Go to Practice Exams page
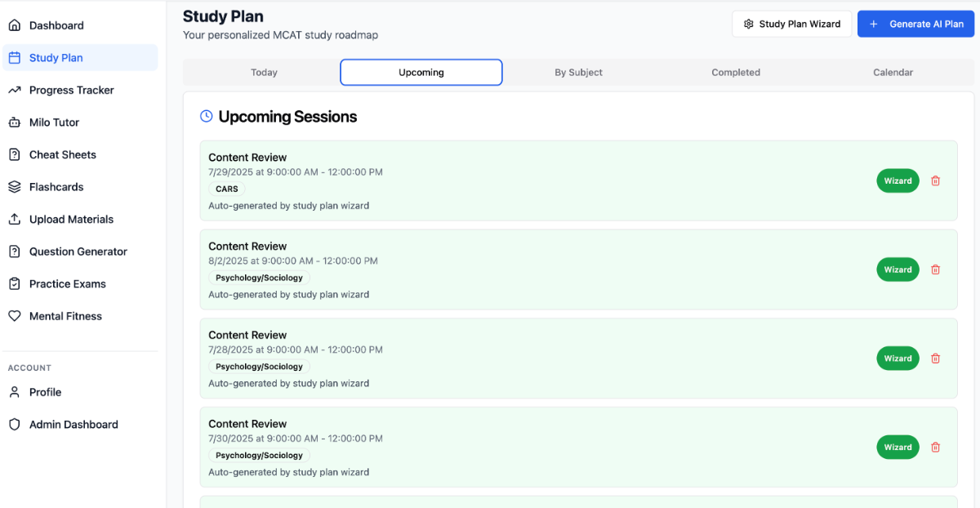Viewport: 980px width, 508px height. (x=67, y=284)
